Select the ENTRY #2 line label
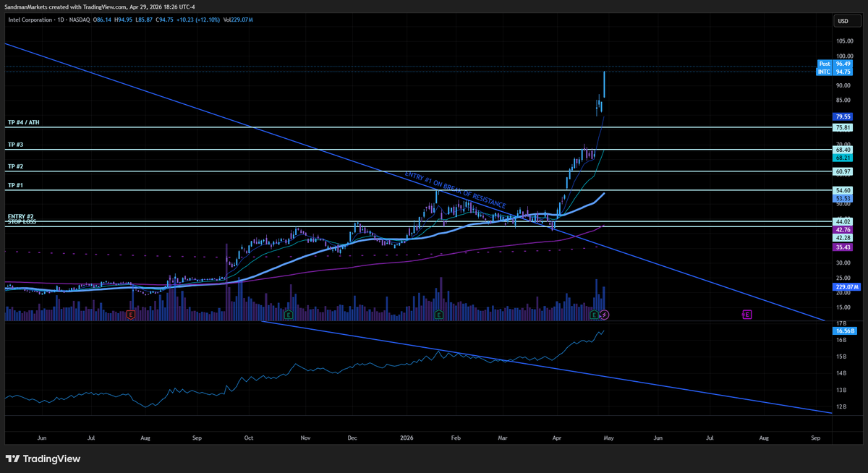Image resolution: width=868 pixels, height=473 pixels. 20,217
